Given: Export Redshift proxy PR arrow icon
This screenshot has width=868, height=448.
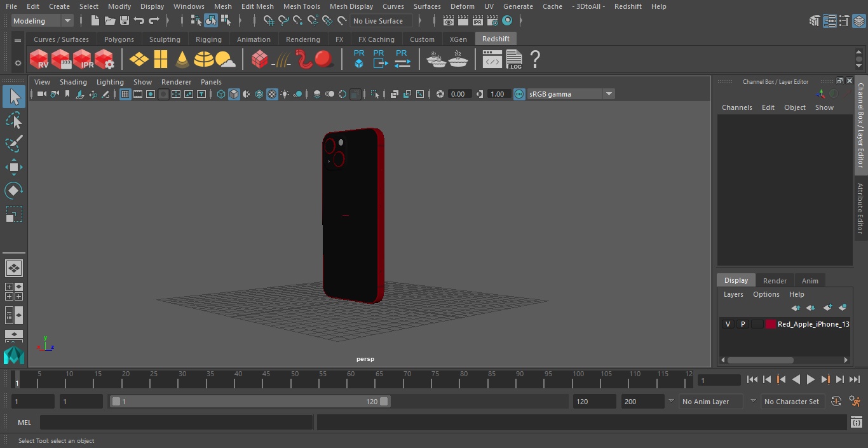Looking at the screenshot, I should 379,58.
